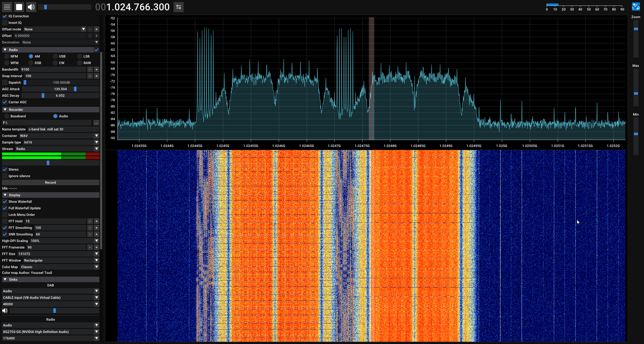Image resolution: width=644 pixels, height=344 pixels.
Task: Toggle the Stereo checkbox
Action: point(5,169)
